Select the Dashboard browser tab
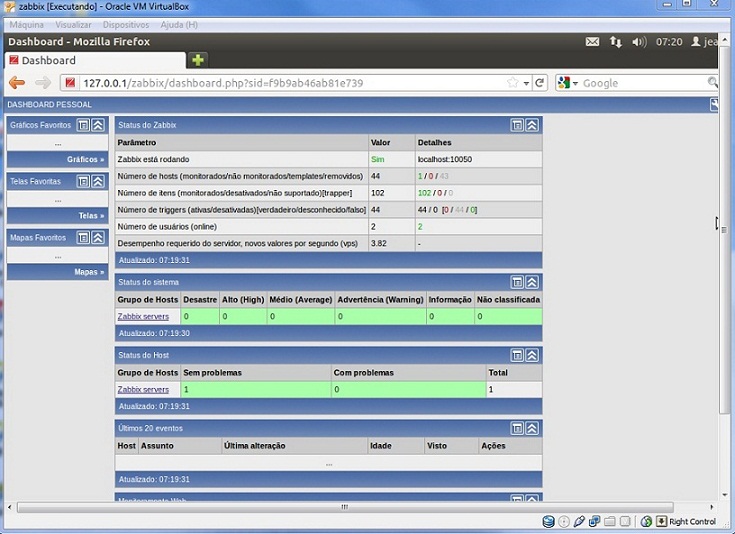 [x=95, y=60]
